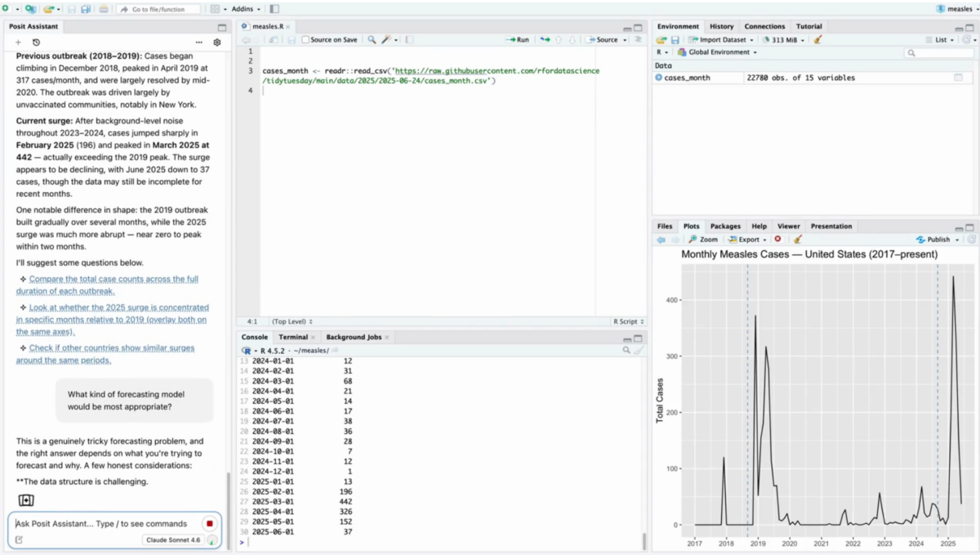Switch to the History tab

click(x=721, y=26)
